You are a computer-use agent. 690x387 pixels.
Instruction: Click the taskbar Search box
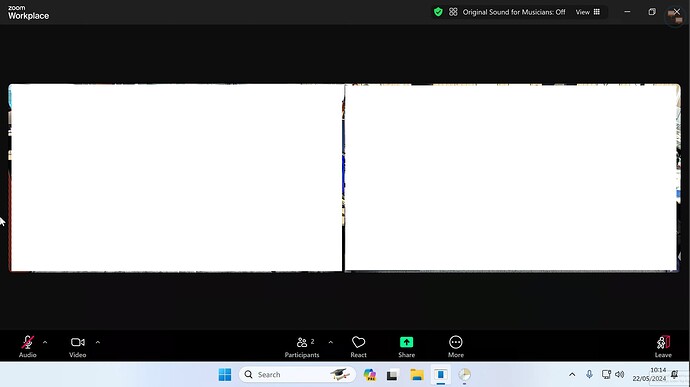pos(297,375)
